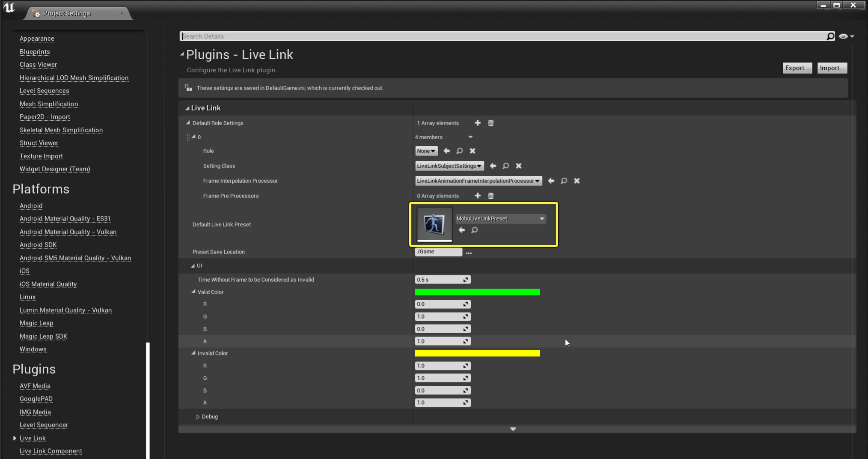Add element to Frame Pre Processors array

point(478,196)
